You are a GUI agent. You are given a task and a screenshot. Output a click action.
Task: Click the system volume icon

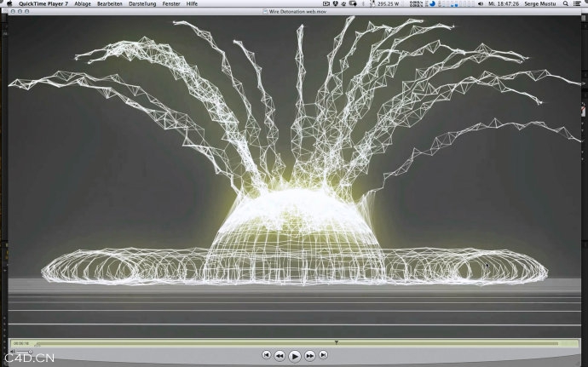click(481, 3)
